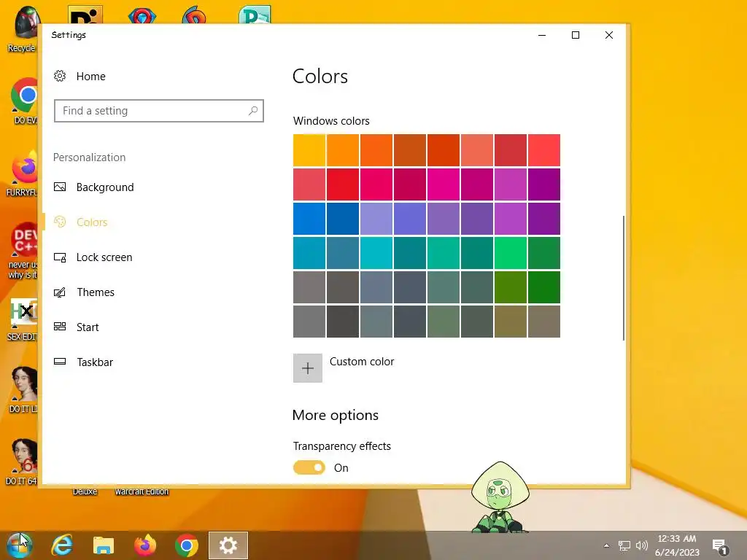Viewport: 747px width, 560px height.
Task: Open the Action Center notifications icon
Action: pyautogui.click(x=720, y=546)
